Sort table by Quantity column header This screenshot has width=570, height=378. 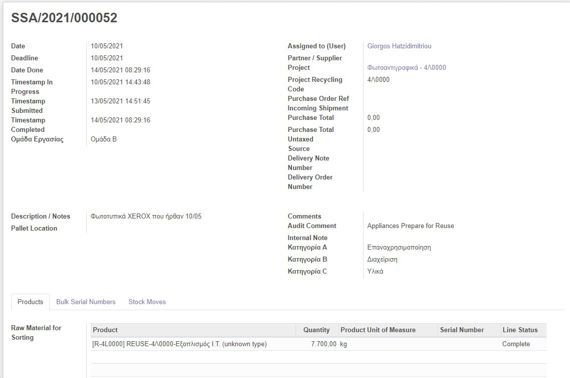[316, 330]
